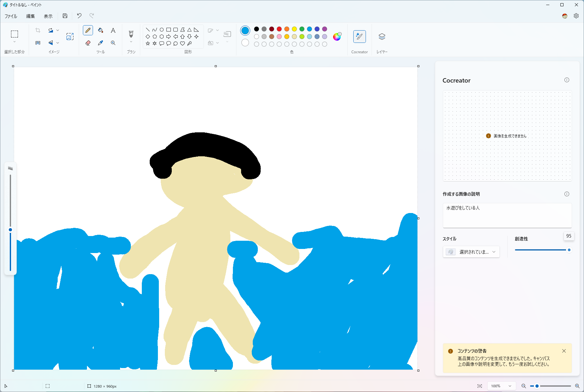Select the Fill with color tool
This screenshot has width=584, height=392.
[101, 30]
